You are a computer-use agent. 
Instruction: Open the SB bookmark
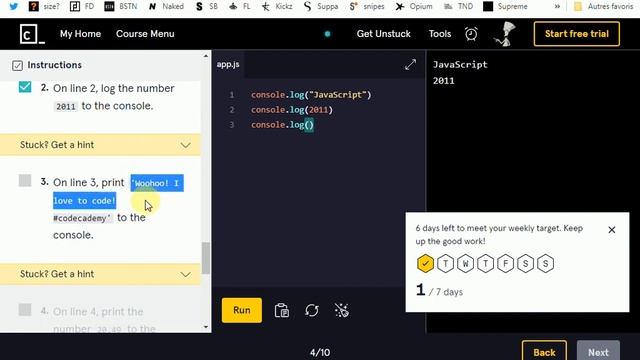click(x=207, y=6)
